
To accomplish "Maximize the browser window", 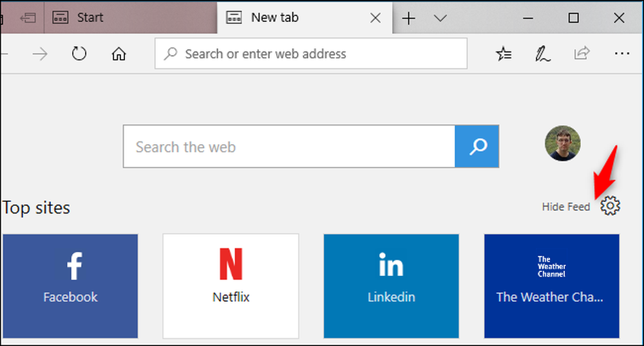I will [x=573, y=18].
